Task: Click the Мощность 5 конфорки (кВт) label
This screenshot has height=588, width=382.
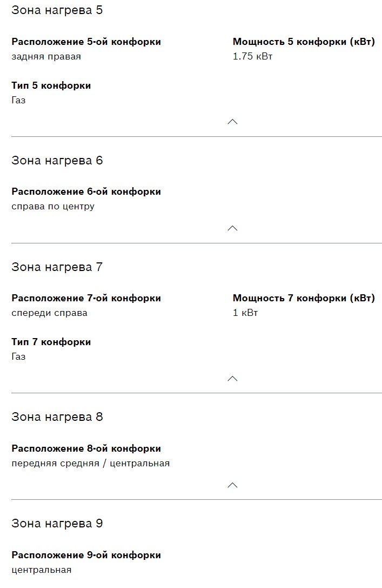Action: click(304, 42)
